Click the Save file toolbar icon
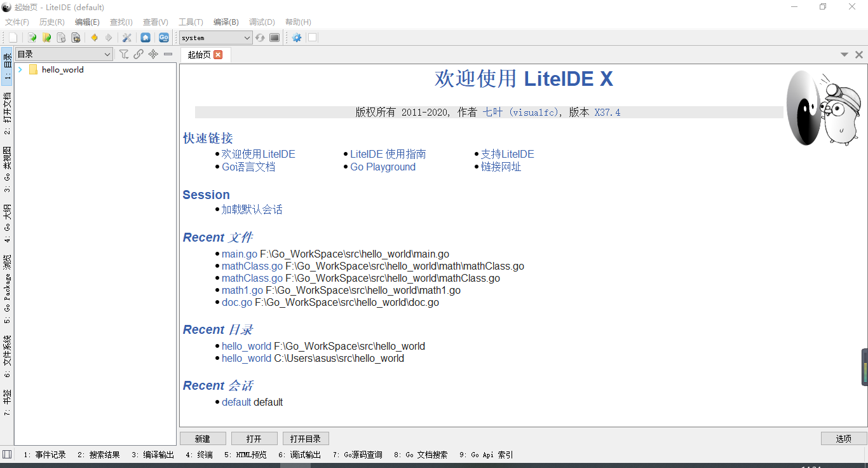 point(61,38)
